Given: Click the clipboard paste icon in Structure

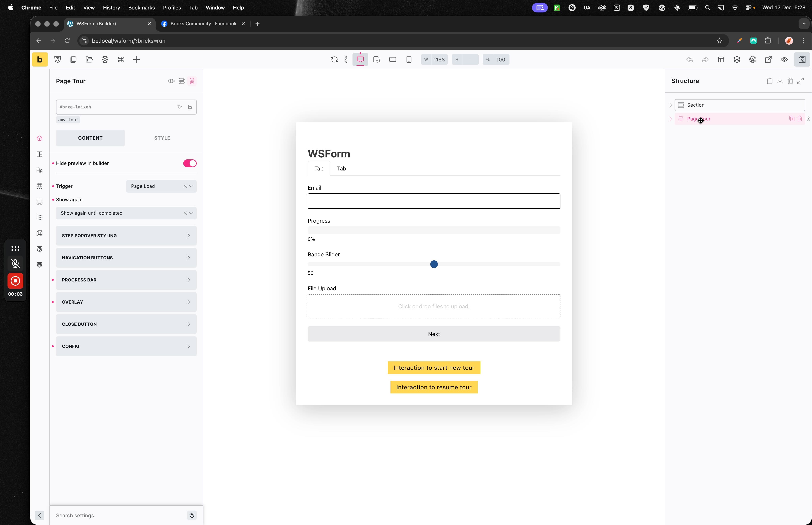Looking at the screenshot, I should tap(769, 81).
